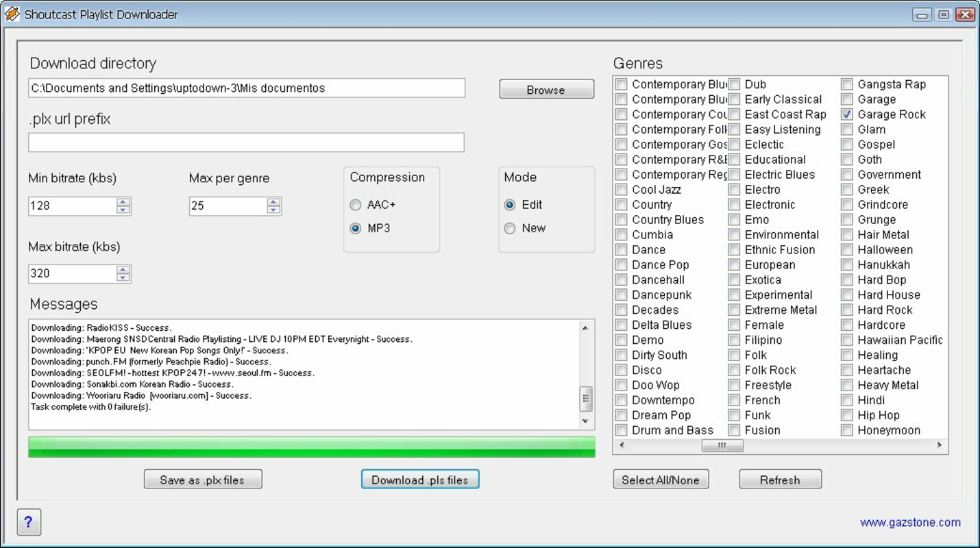Check the Hip Hop genre
Image resolution: width=980 pixels, height=548 pixels.
847,415
